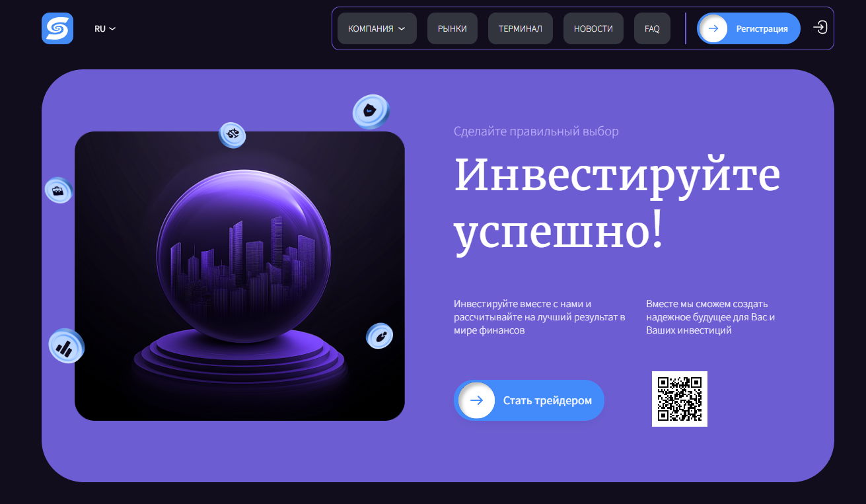Navigate to НОВОСТИ section
Viewport: 866px width, 504px height.
593,28
